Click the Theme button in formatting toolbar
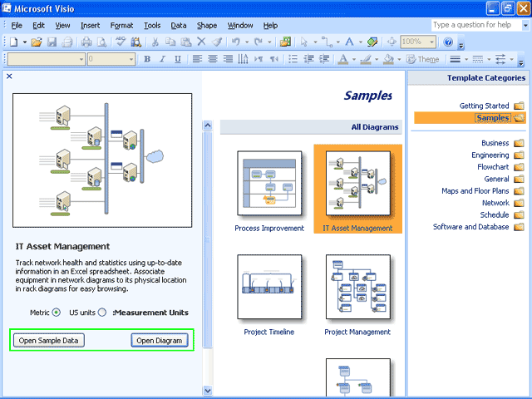 (422, 60)
